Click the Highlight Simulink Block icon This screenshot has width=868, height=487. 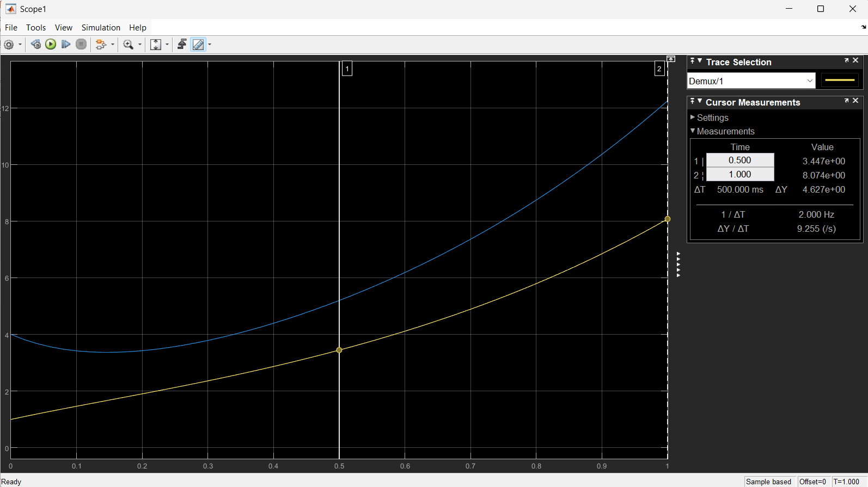click(x=101, y=45)
